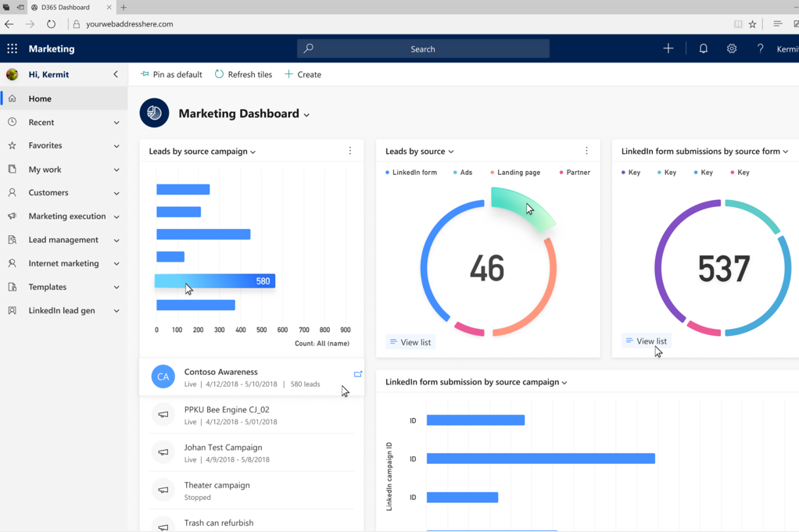
Task: Click the Ads legend dot
Action: [x=455, y=173]
